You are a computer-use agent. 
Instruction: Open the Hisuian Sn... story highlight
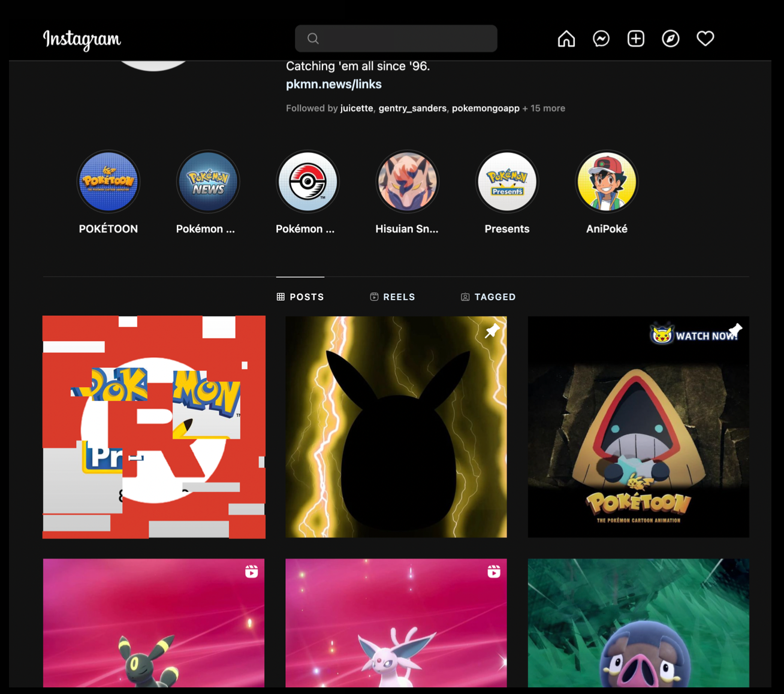tap(407, 182)
